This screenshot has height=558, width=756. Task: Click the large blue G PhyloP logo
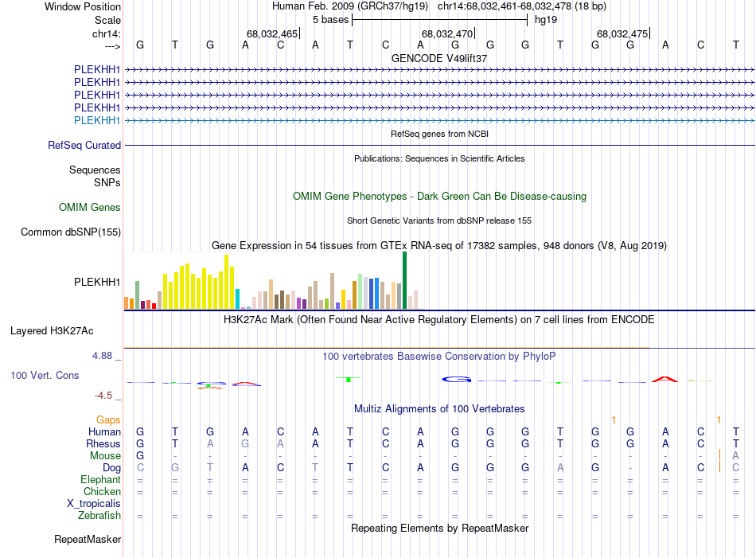[456, 380]
